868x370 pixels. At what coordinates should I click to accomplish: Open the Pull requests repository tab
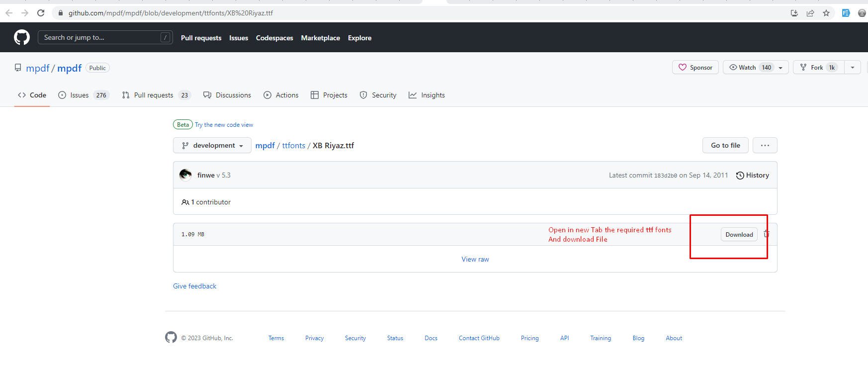(x=156, y=95)
